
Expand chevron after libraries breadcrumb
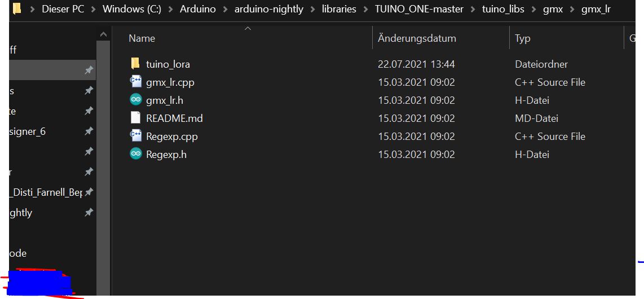click(365, 9)
